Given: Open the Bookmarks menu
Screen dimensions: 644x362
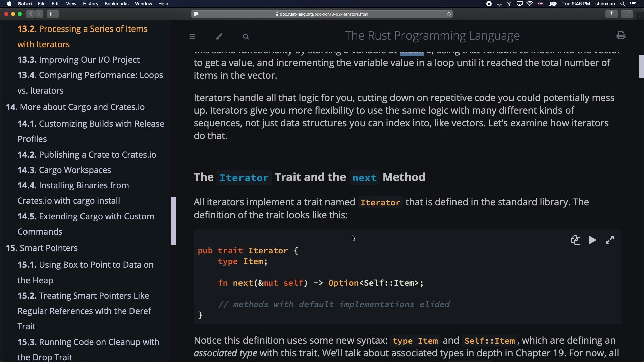Looking at the screenshot, I should 117,4.
